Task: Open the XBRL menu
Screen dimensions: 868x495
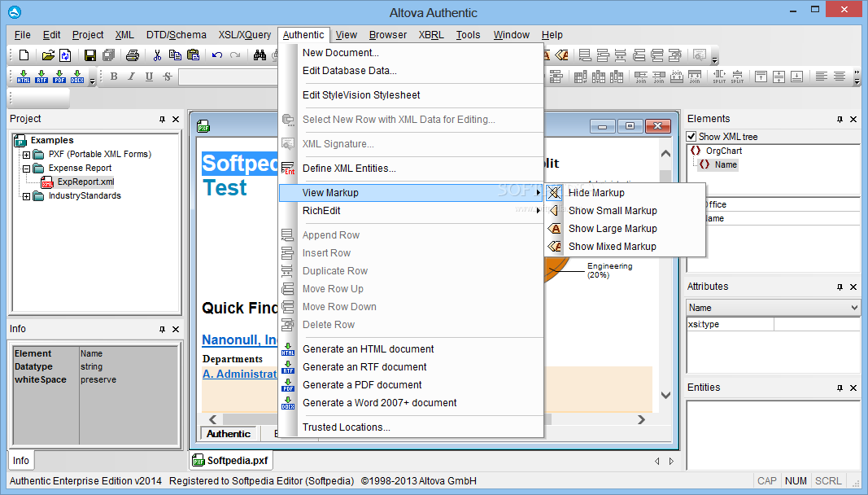Action: pos(431,34)
